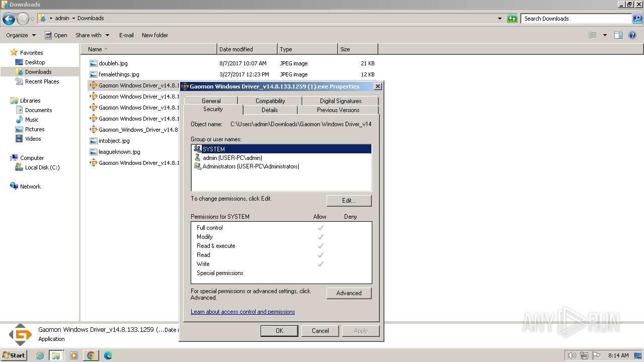Image resolution: width=644 pixels, height=362 pixels.
Task: Select SYSTEM in group or user names
Action: (282, 149)
